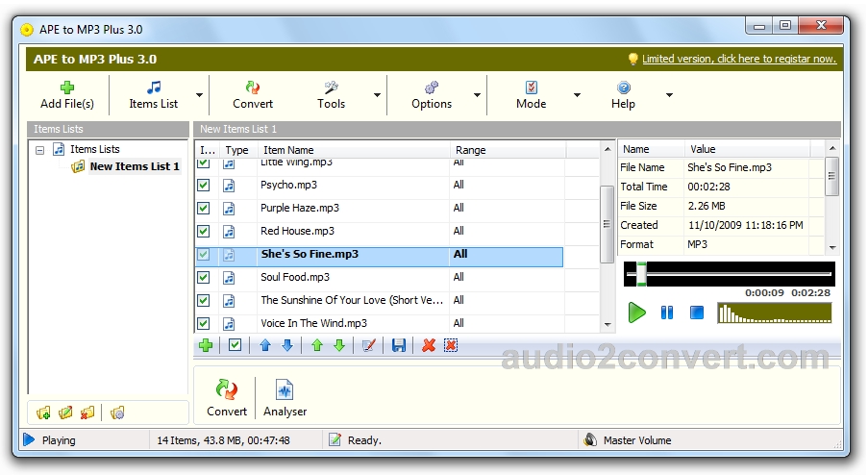
Task: Toggle the She's So Fine.mp3 checkbox
Action: pos(204,255)
